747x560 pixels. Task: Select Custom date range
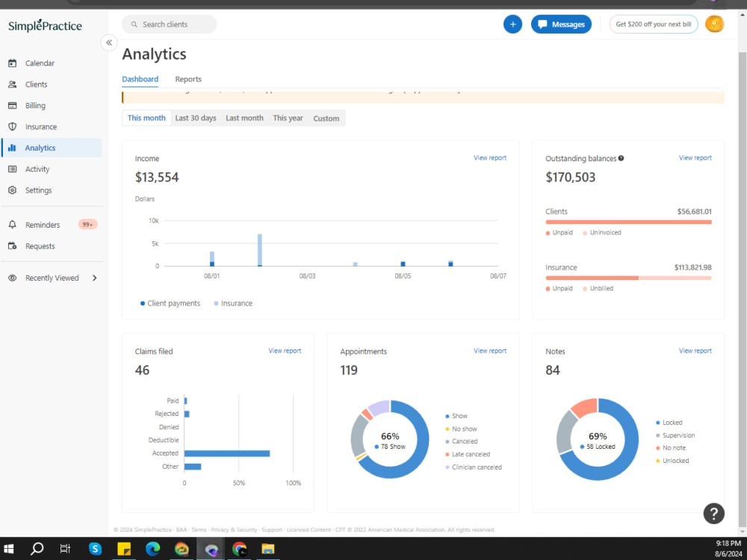tap(326, 119)
